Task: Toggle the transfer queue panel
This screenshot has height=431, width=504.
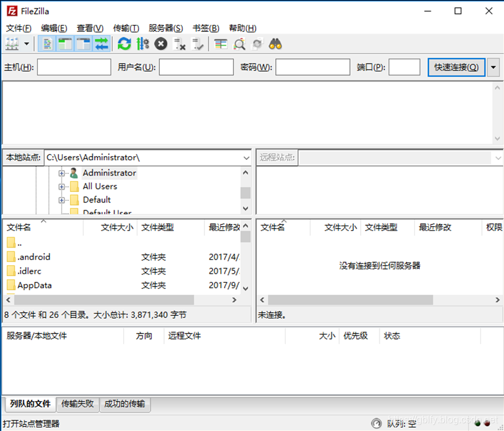Action: click(101, 43)
